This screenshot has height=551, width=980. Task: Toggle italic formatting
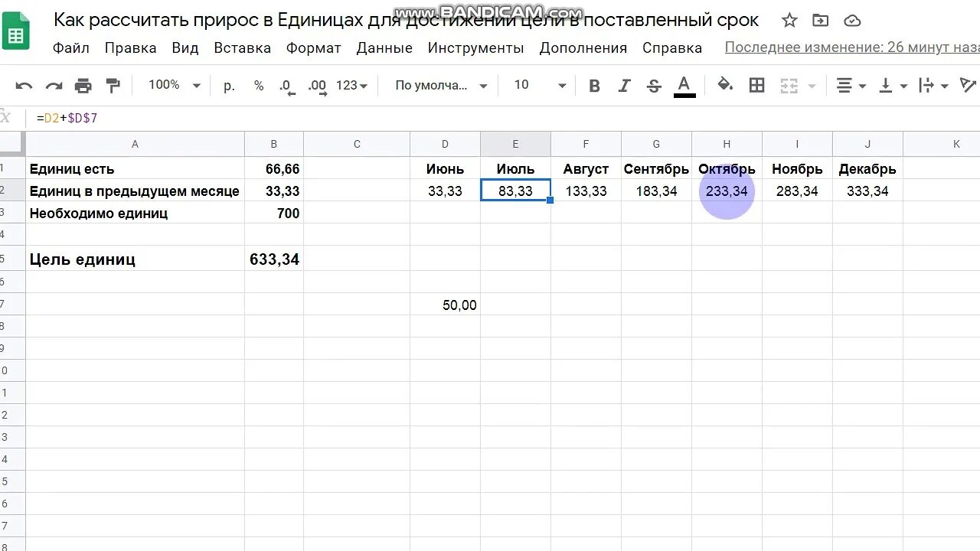624,86
